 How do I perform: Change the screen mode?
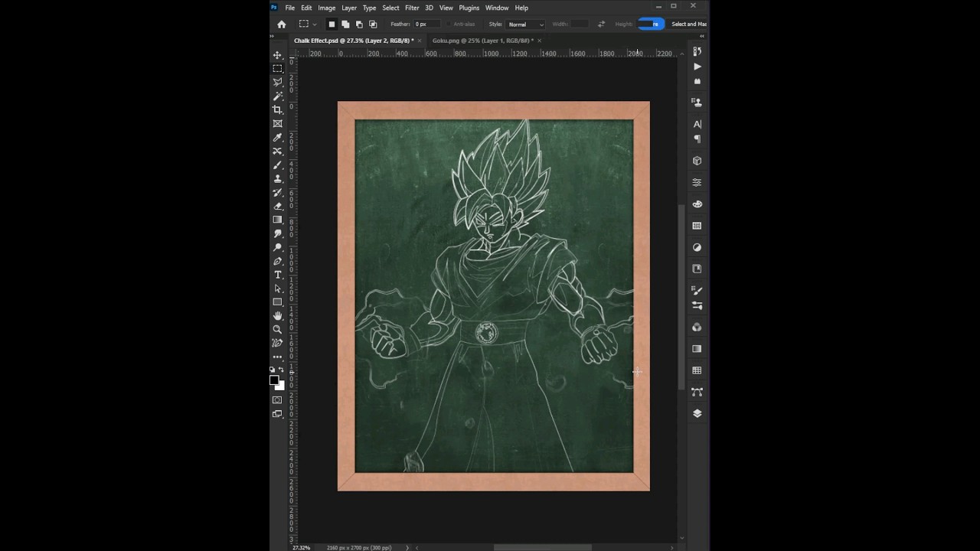277,414
